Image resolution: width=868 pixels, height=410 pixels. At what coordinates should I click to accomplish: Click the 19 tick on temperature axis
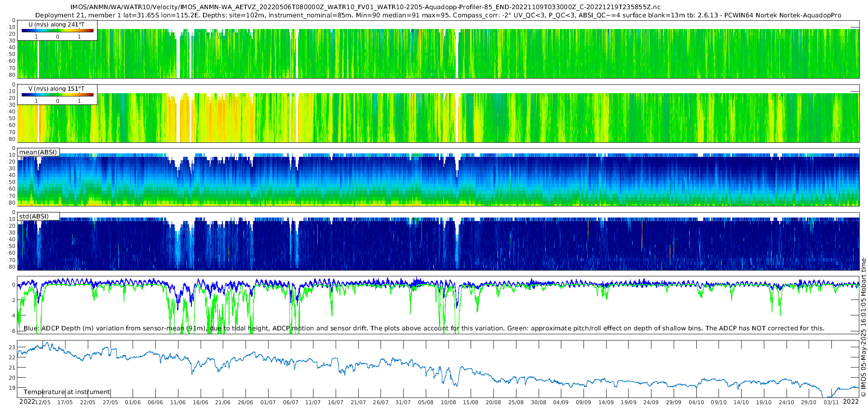click(x=12, y=388)
